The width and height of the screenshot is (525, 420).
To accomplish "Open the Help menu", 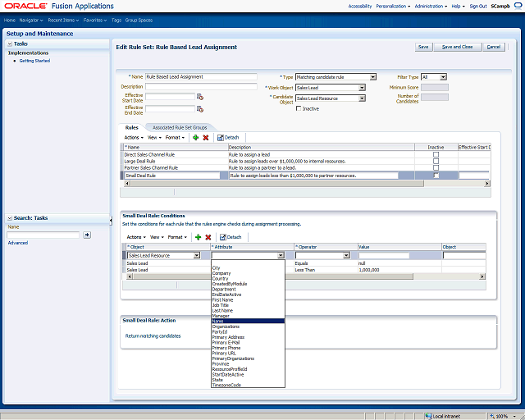I will 458,6.
